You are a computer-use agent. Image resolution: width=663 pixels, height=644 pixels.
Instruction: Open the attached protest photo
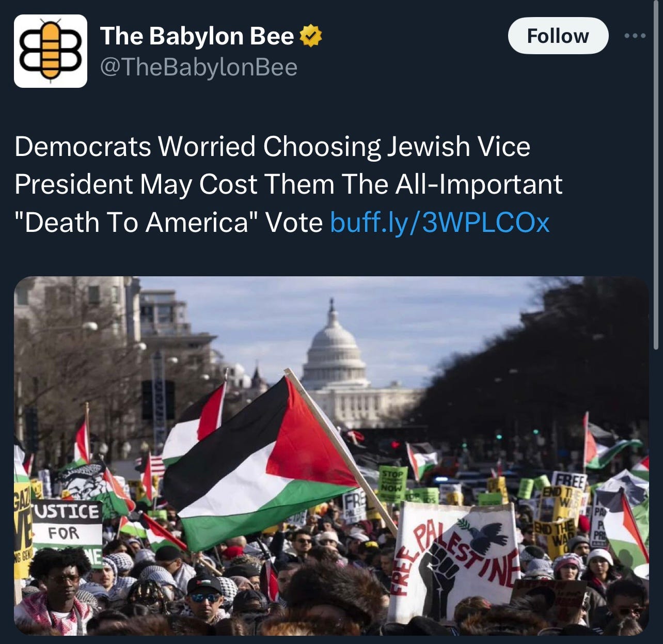pyautogui.click(x=331, y=456)
